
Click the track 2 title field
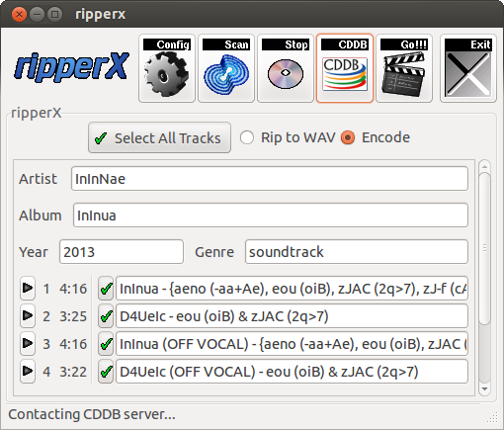[292, 316]
